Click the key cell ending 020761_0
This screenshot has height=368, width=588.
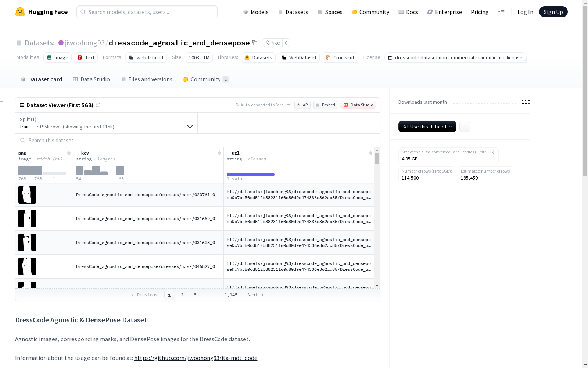point(148,195)
